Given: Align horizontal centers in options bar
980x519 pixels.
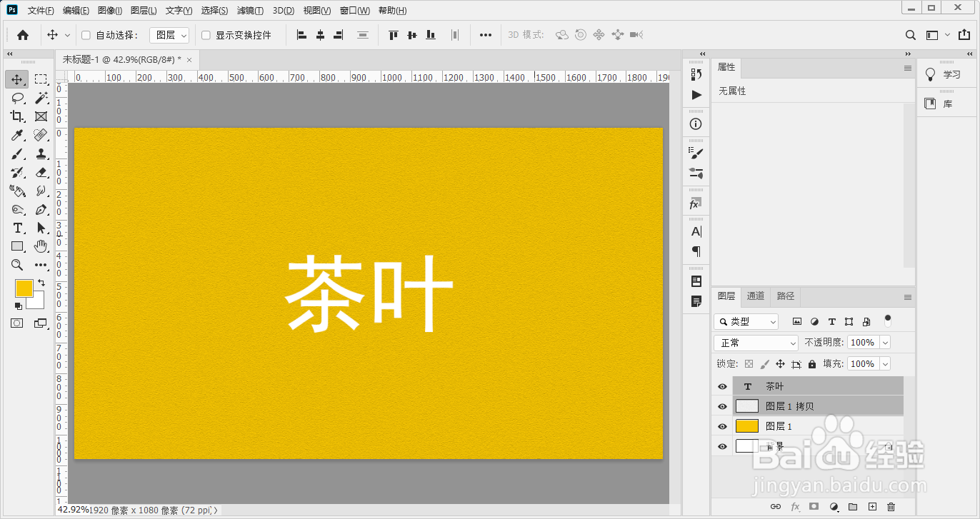Looking at the screenshot, I should point(320,35).
